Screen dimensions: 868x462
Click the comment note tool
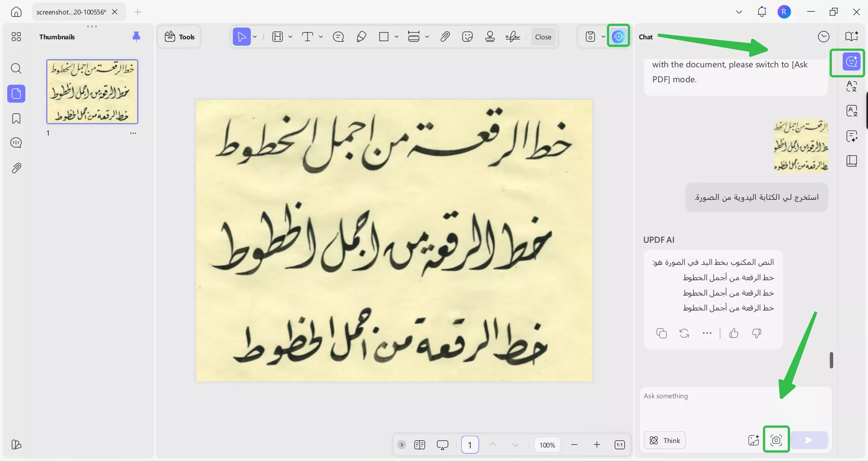(338, 37)
